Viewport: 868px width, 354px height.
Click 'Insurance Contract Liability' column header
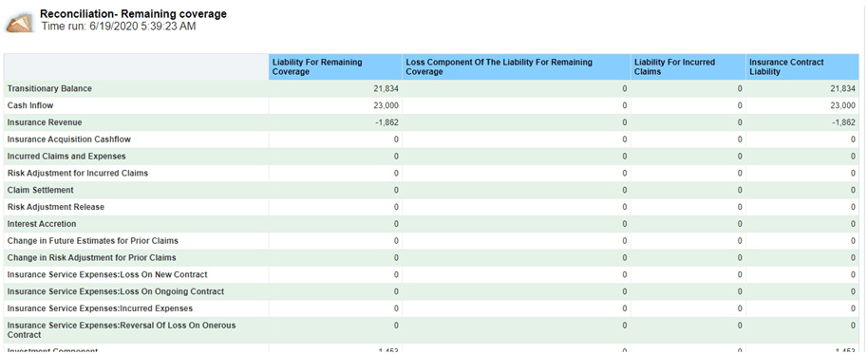802,67
